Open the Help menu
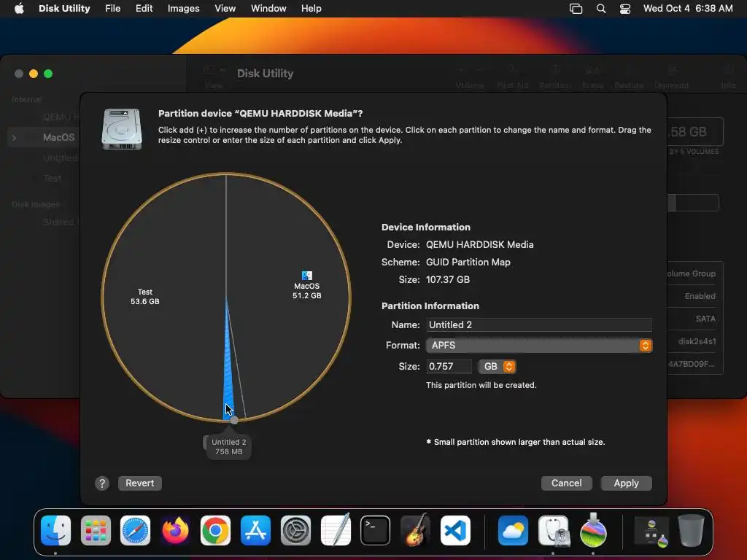 point(311,9)
